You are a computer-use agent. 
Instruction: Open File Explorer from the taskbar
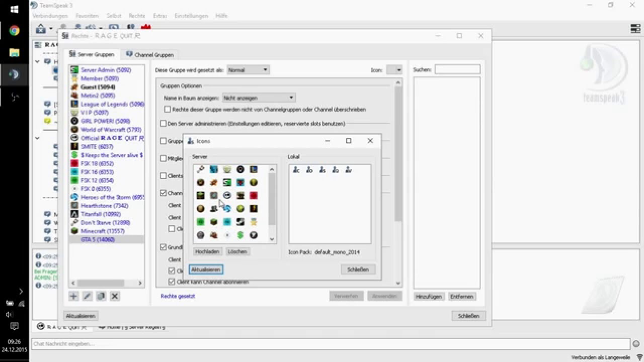(x=14, y=52)
